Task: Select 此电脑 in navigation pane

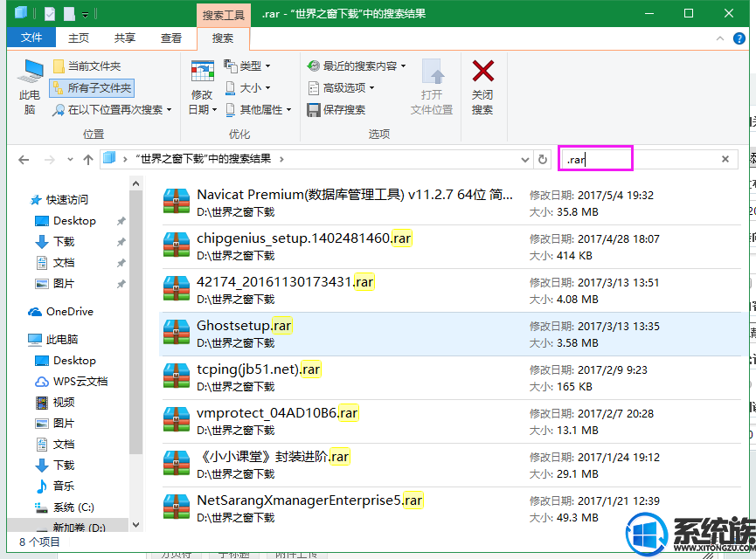Action: click(x=53, y=339)
